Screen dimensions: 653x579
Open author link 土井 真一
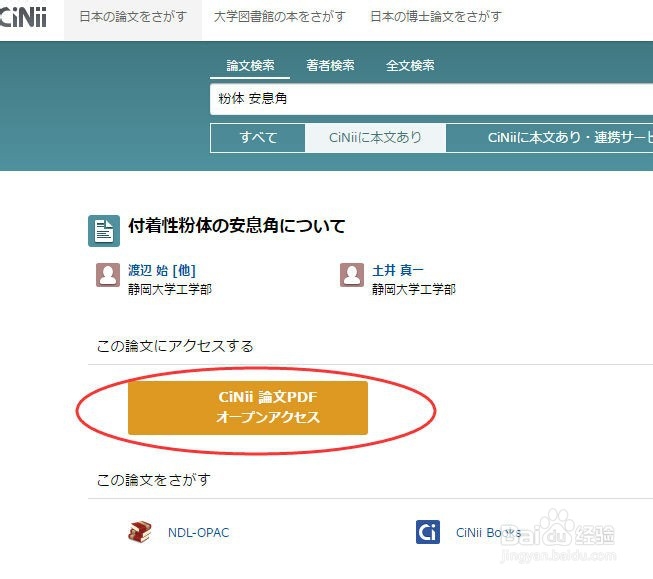(398, 270)
